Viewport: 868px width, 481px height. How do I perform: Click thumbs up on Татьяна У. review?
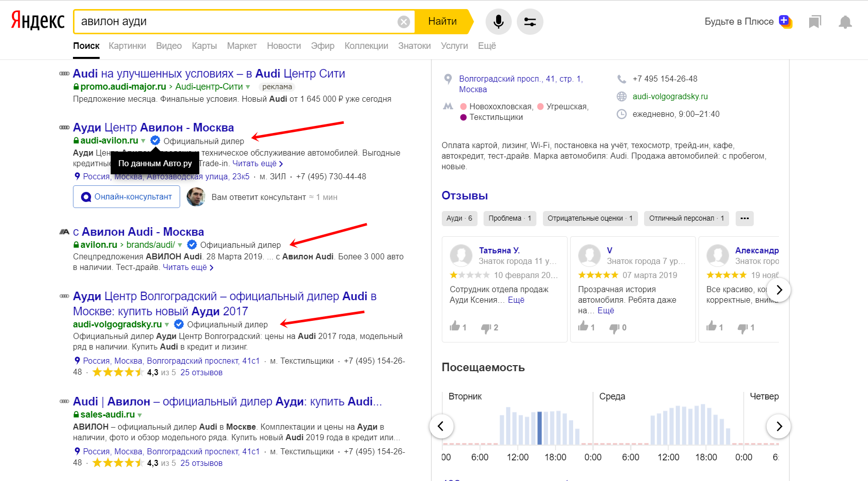click(x=455, y=326)
